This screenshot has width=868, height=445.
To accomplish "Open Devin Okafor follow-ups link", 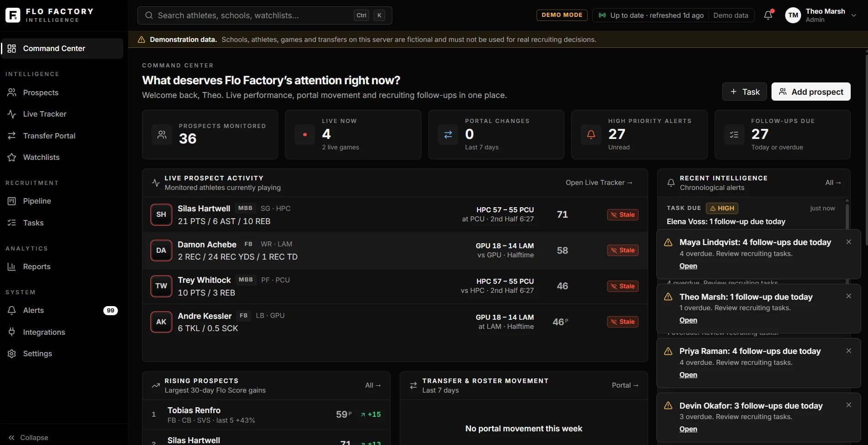I will [688, 429].
